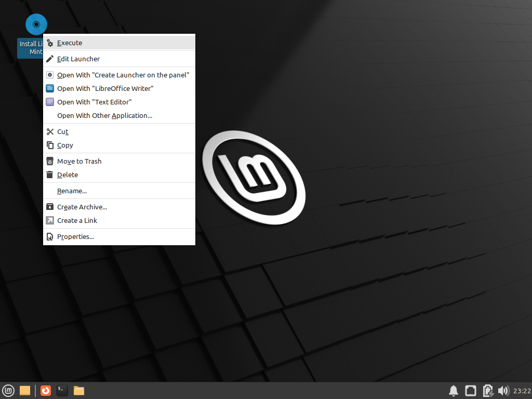The width and height of the screenshot is (532, 399).
Task: Click the Delete trash can icon
Action: coord(50,175)
